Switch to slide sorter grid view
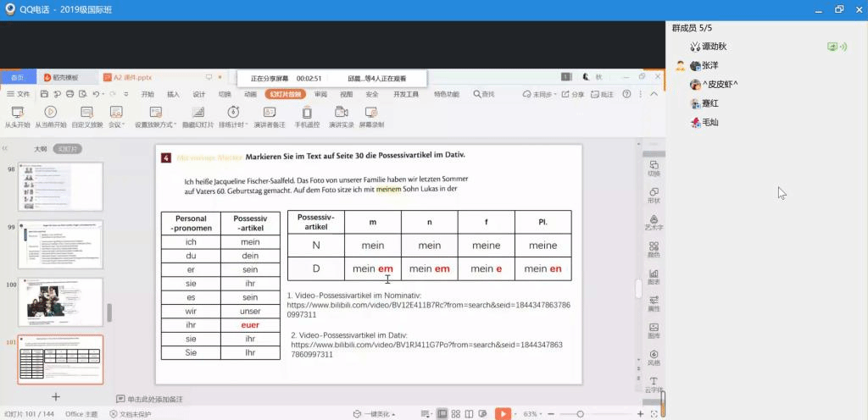This screenshot has height=420, width=868. coord(458,414)
